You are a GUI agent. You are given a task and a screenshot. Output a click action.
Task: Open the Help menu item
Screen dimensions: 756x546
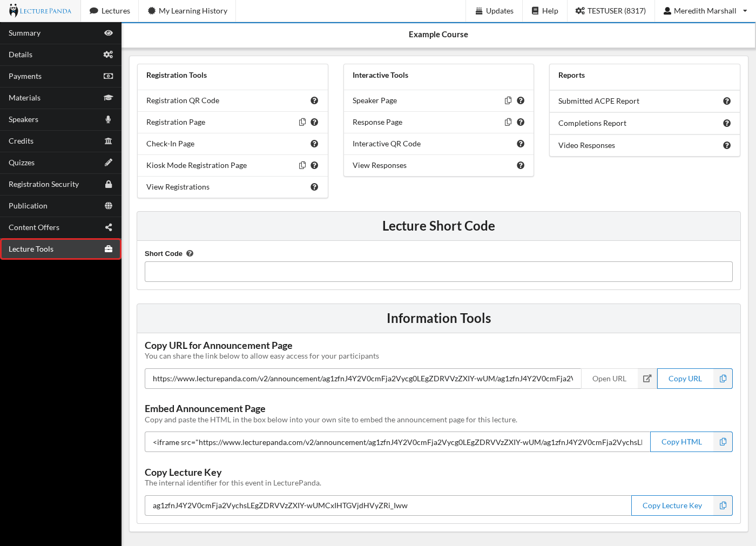[545, 11]
